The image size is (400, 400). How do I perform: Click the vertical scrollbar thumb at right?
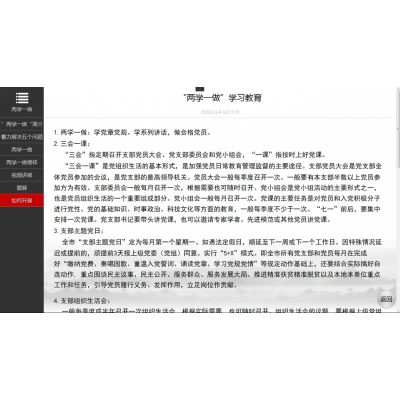tap(398, 128)
